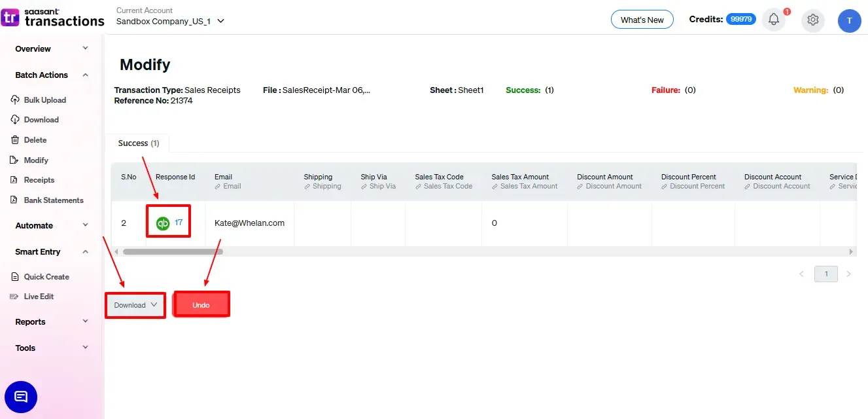Open the chat support bubble
The width and height of the screenshot is (868, 419).
tap(21, 397)
